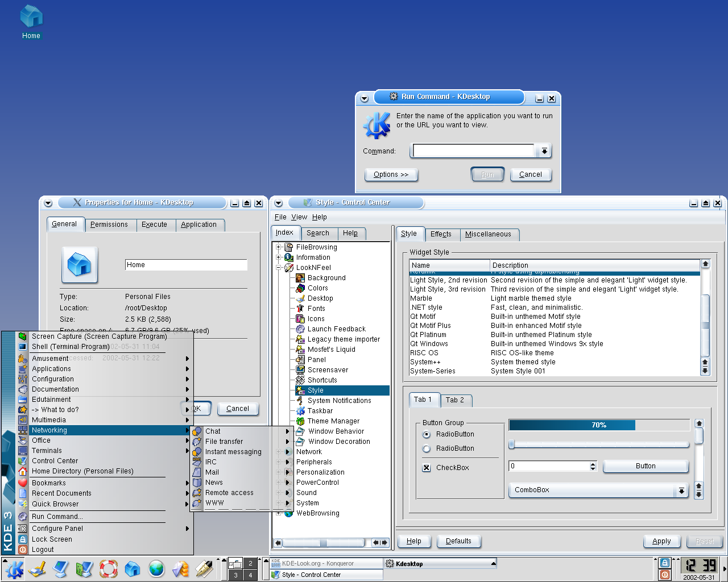Switch to the Effects tab

[x=441, y=234]
